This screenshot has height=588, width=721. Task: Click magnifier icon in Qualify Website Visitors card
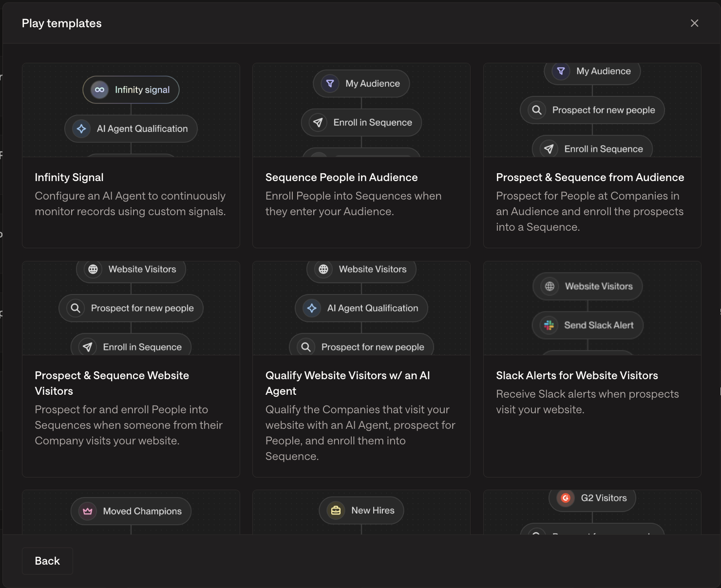pos(306,347)
